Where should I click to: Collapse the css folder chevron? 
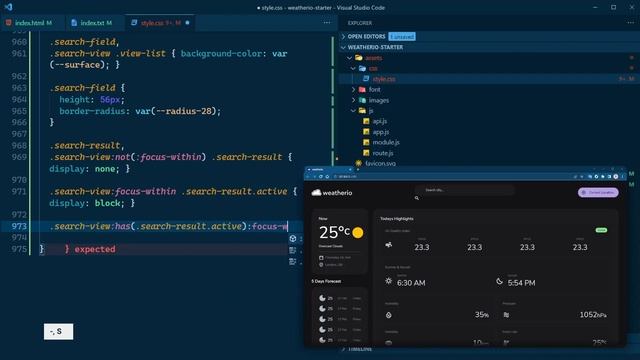(x=353, y=69)
